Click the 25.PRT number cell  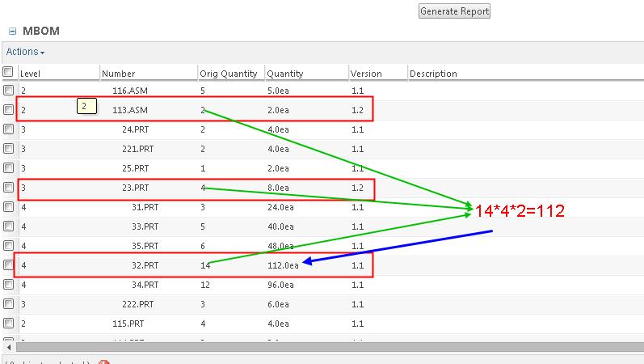click(x=135, y=168)
